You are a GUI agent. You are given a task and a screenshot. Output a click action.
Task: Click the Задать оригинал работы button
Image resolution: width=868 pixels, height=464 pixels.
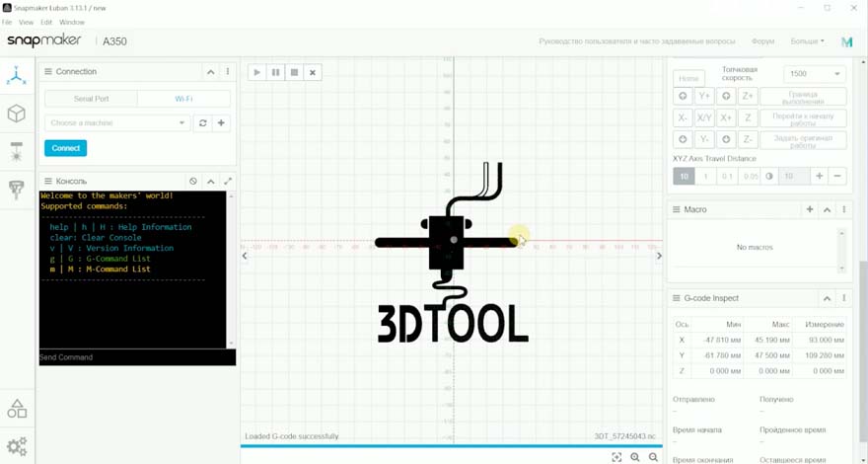803,141
